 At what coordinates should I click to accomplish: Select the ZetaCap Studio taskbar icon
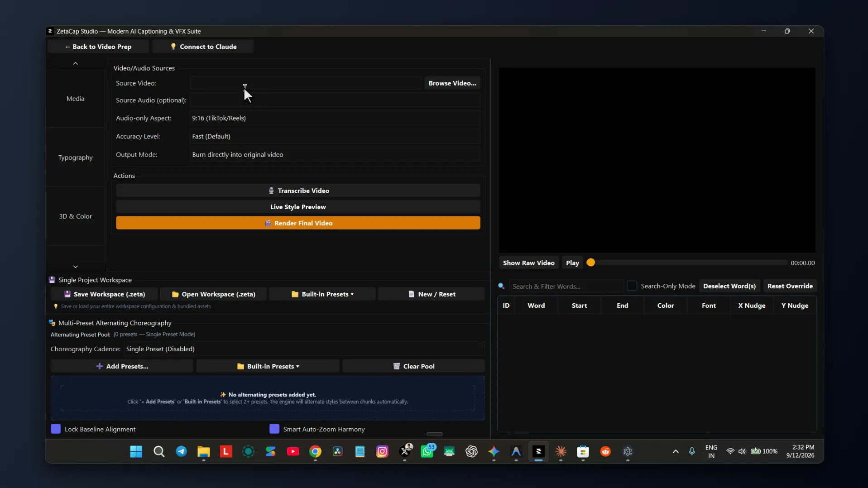pos(538,451)
